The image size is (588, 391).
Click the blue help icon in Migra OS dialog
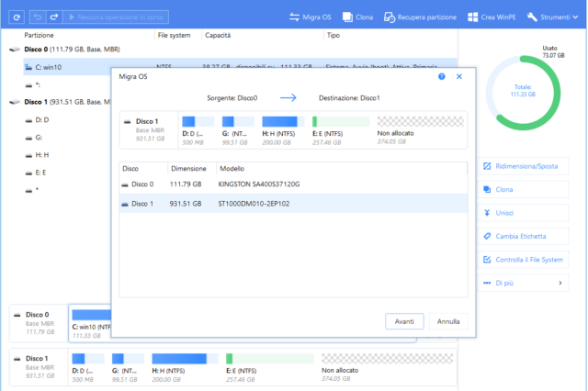pos(443,76)
